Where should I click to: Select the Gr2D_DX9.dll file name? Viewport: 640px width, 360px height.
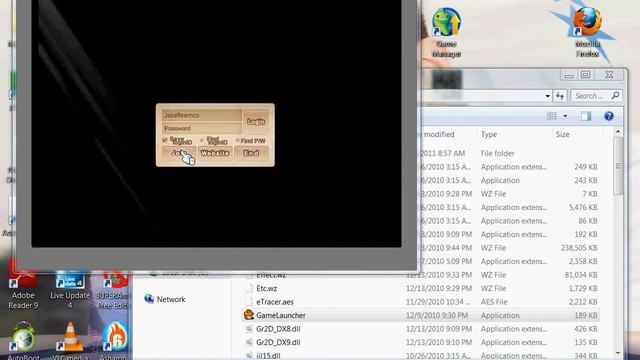[x=278, y=342]
